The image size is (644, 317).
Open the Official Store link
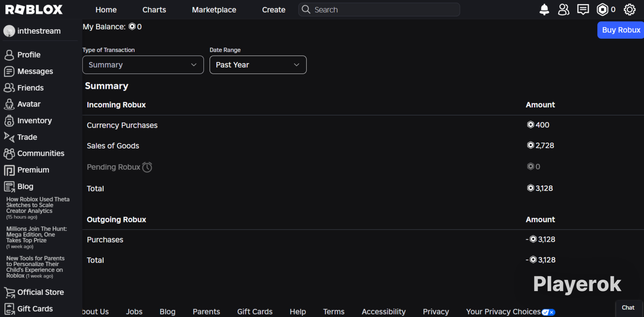[41, 293]
